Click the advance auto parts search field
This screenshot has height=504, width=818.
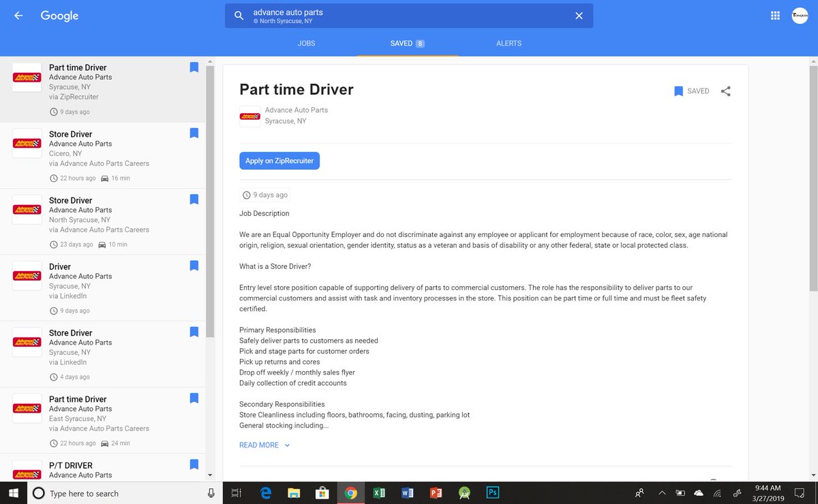click(x=409, y=16)
